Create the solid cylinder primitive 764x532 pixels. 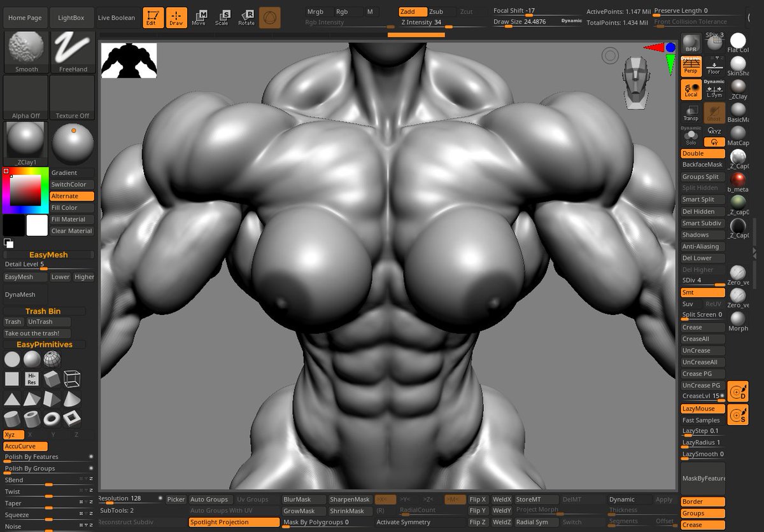point(12,419)
